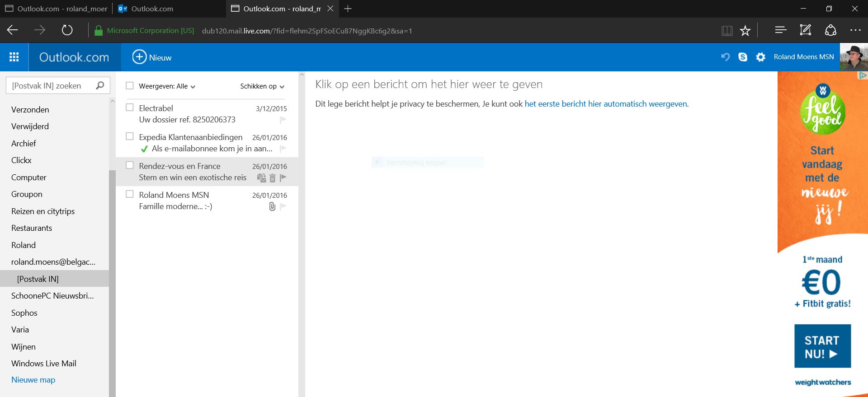The width and height of the screenshot is (868, 397).
Task: Select the Clickx folder
Action: coord(21,160)
